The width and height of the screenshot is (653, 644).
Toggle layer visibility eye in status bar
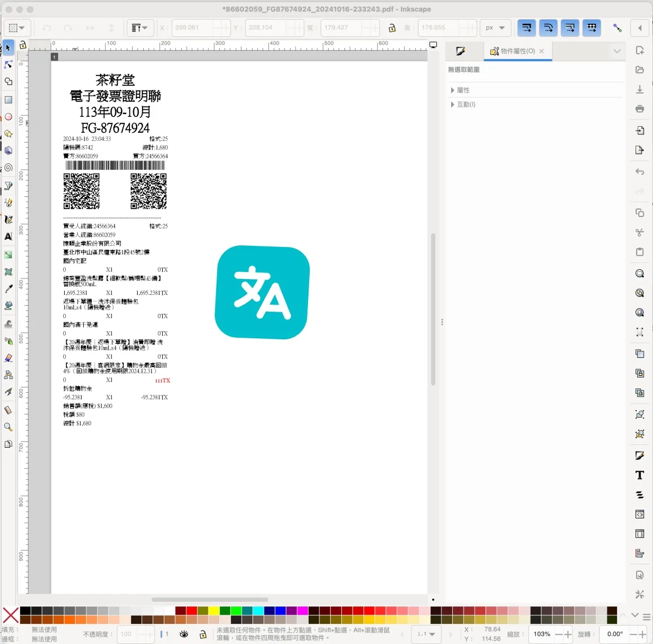pos(184,634)
